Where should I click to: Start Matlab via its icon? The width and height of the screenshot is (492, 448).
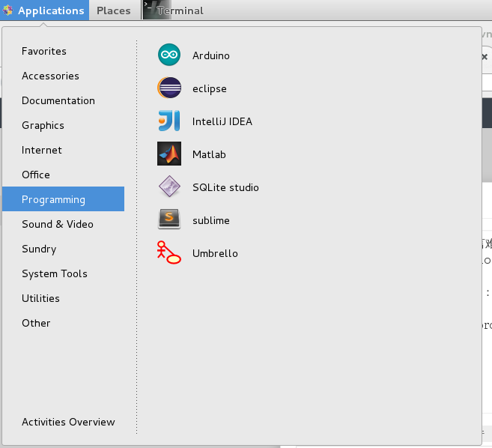pos(169,154)
